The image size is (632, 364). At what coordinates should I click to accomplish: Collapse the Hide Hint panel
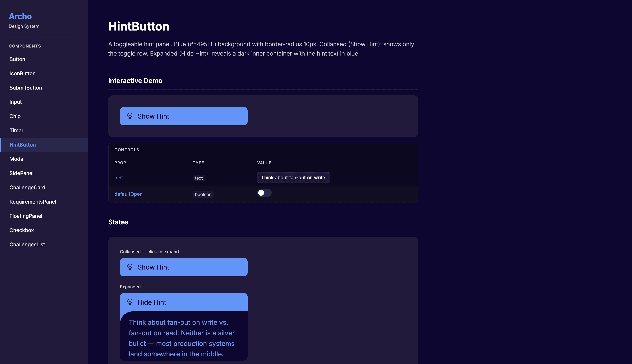pos(184,302)
